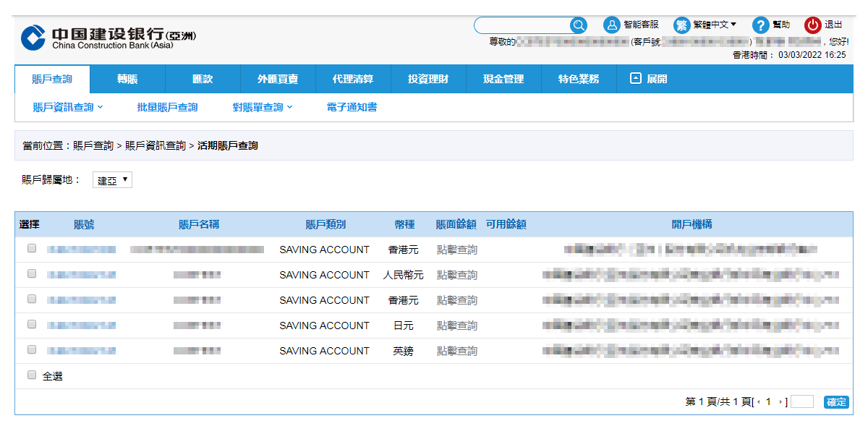Go to next page arrow
Screen dimensions: 868x434
tap(780, 402)
